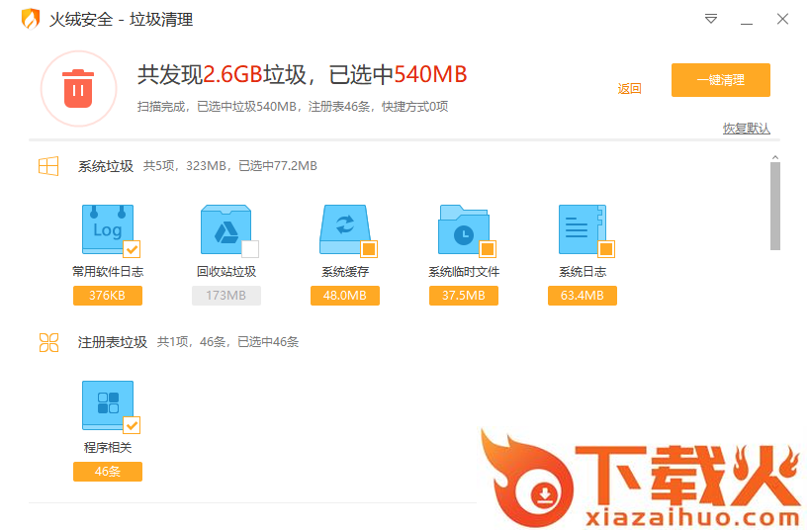Click the 火绒安全 shield logo
The image size is (809, 532).
(31, 19)
